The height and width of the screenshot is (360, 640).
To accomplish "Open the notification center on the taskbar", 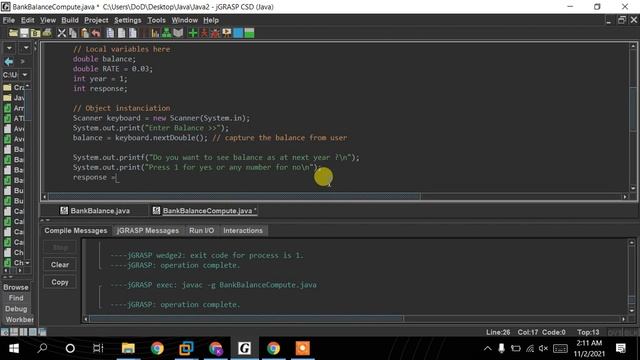I will pyautogui.click(x=621, y=348).
